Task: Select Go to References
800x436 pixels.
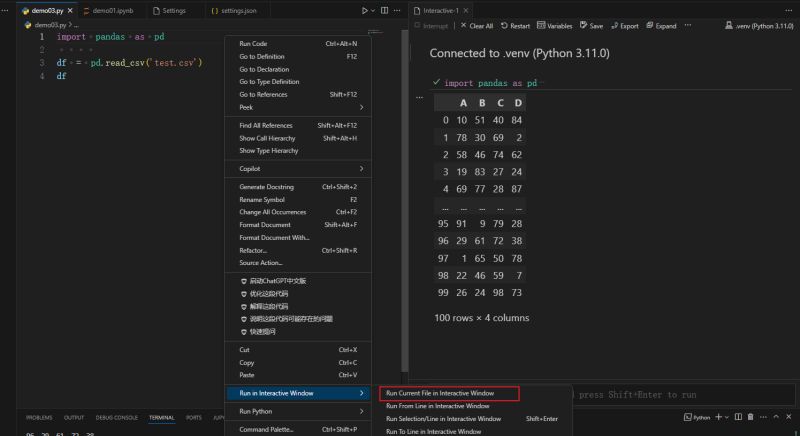Action: (x=298, y=94)
